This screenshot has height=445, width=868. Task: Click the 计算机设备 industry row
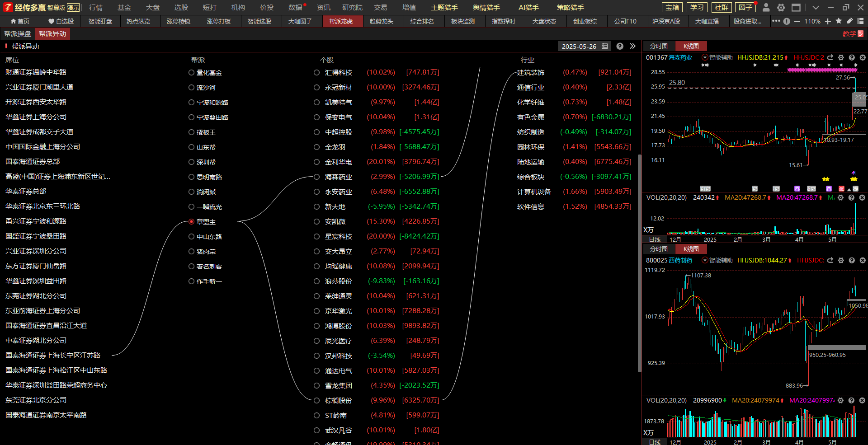[x=574, y=192]
